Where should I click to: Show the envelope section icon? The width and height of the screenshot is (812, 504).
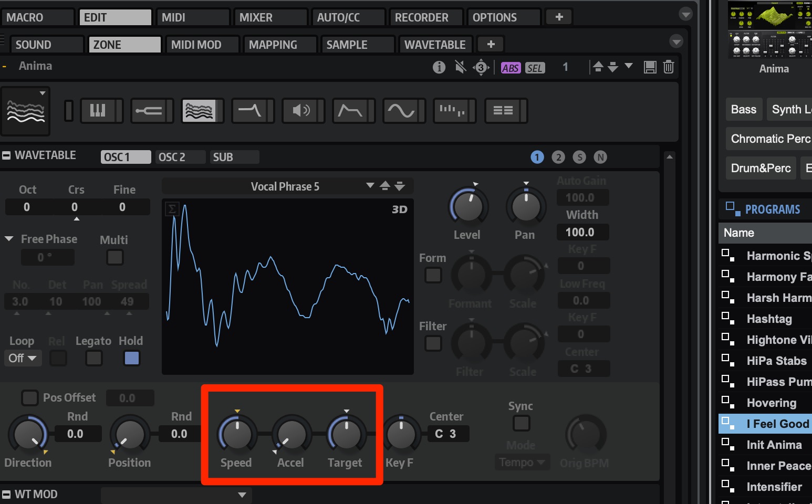click(350, 110)
